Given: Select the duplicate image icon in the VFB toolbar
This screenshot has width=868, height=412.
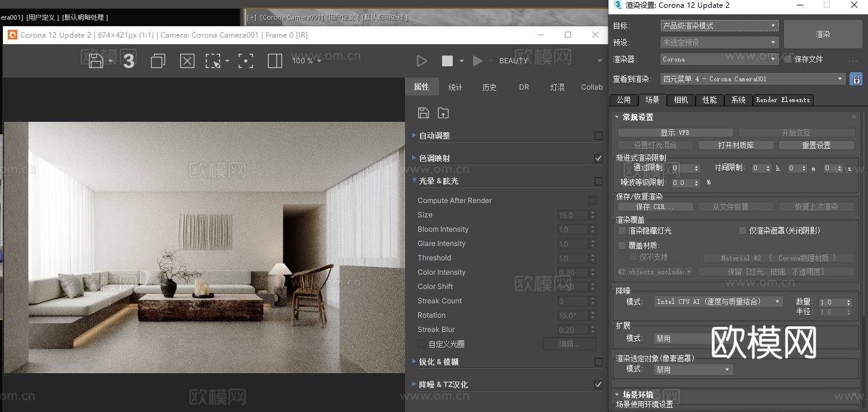Looking at the screenshot, I should (157, 60).
